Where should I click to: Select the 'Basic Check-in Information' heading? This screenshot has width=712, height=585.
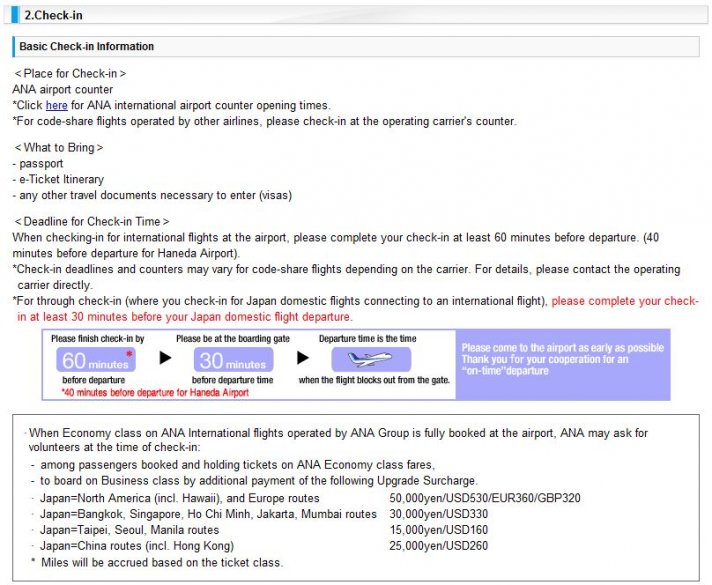pos(87,47)
